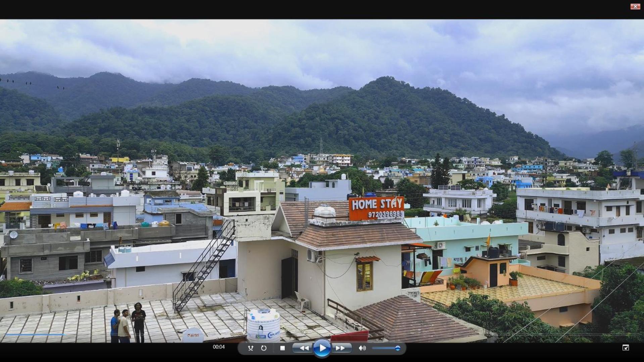644x362 pixels.
Task: Play the video
Action: [x=322, y=348]
